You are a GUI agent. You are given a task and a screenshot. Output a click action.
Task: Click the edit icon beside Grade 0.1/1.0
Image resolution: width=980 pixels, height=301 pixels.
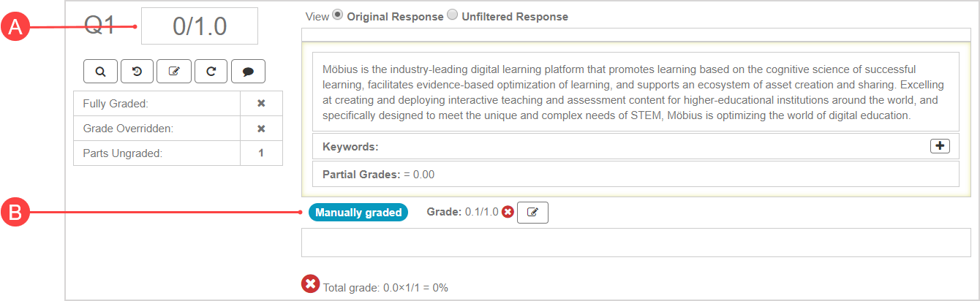coord(532,213)
